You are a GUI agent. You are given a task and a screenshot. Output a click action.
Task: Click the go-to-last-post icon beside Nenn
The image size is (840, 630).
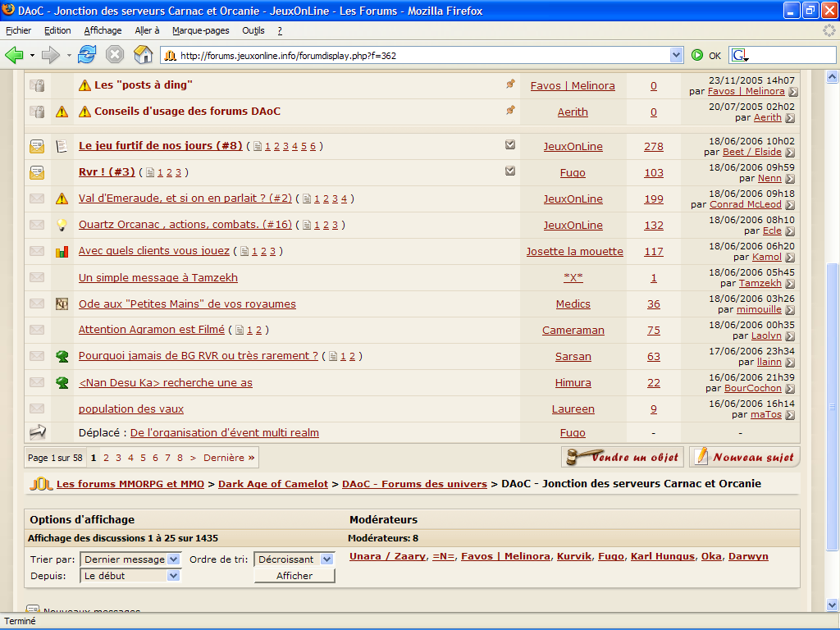tap(790, 179)
